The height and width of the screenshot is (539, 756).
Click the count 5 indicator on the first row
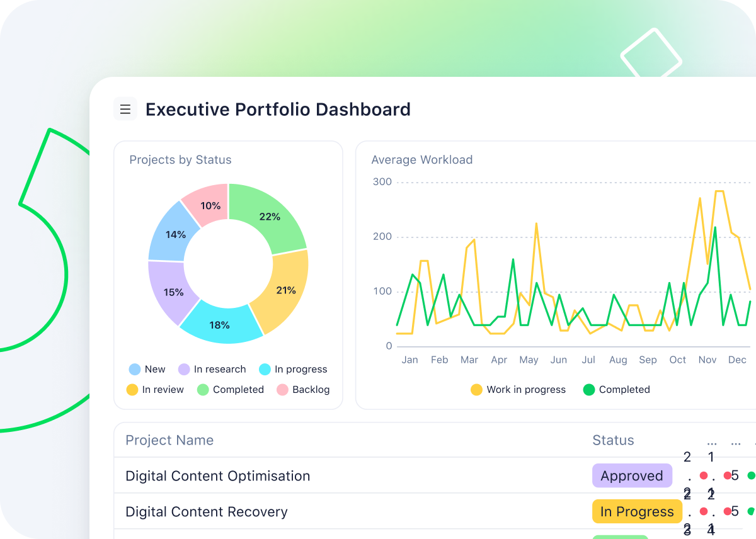click(x=734, y=476)
